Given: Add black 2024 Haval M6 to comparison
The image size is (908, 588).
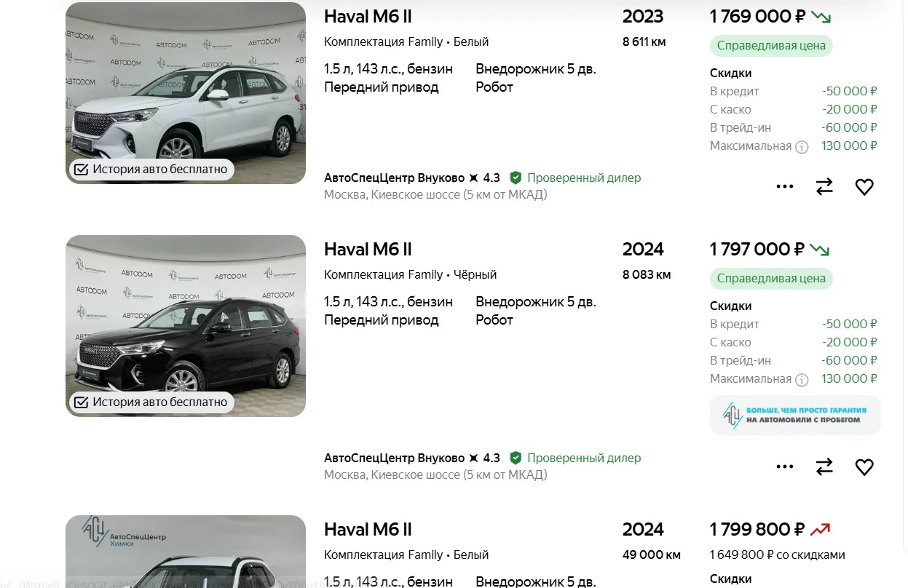Looking at the screenshot, I should coord(824,467).
